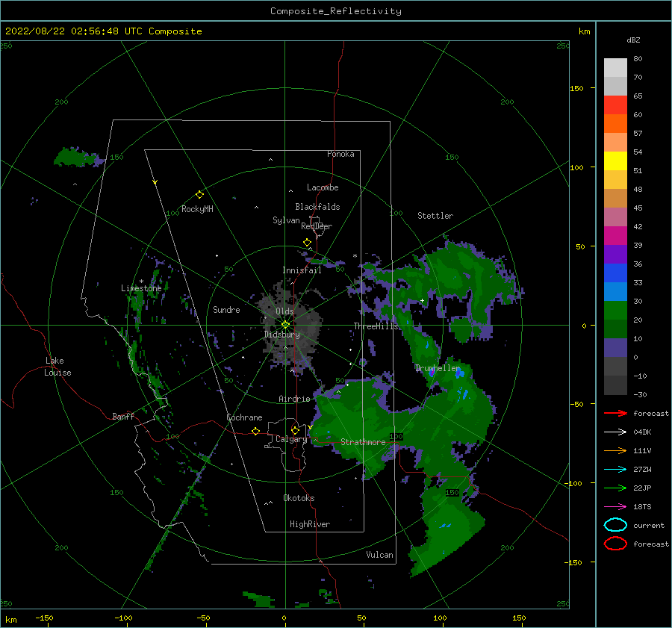Click the Sylvan label
Viewport: 672px width, 628px height.
pyautogui.click(x=286, y=220)
